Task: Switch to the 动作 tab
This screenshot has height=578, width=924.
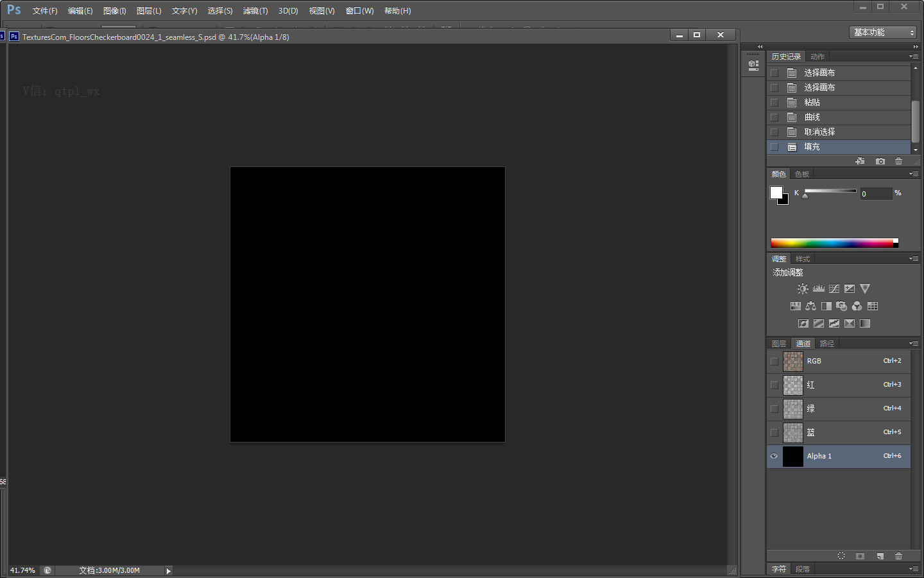Action: 817,57
